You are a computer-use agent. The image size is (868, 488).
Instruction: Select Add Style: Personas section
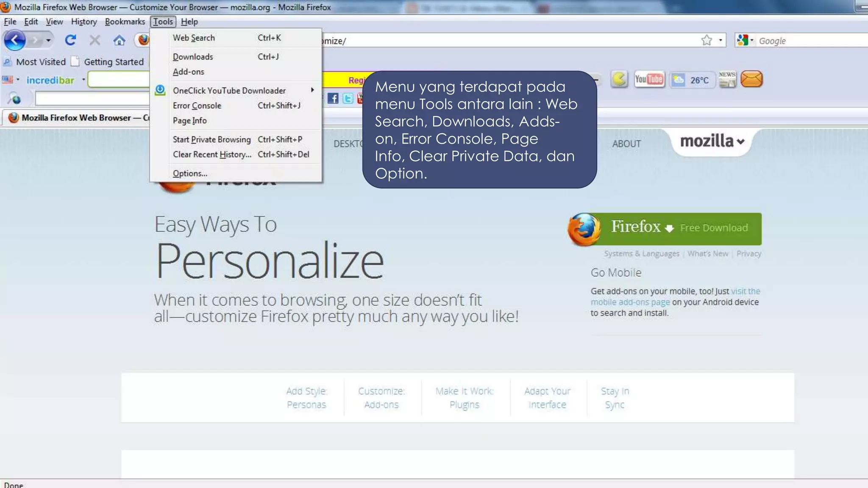click(306, 398)
